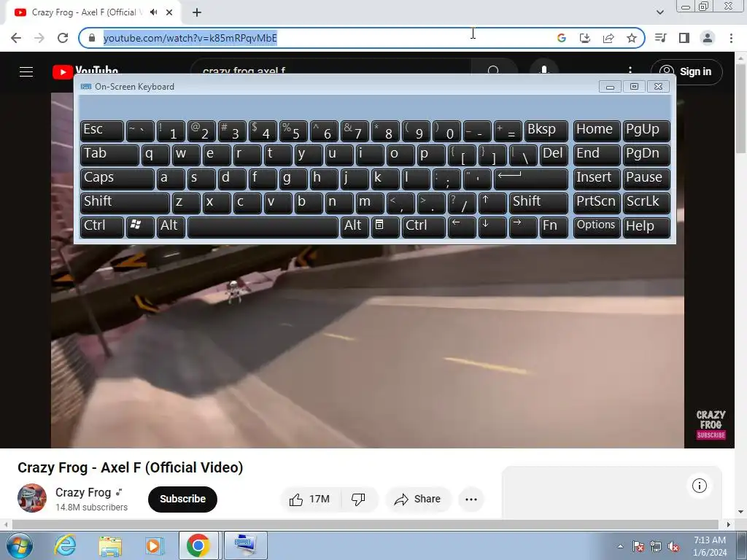Click the Del key
The width and height of the screenshot is (747, 560).
point(554,155)
